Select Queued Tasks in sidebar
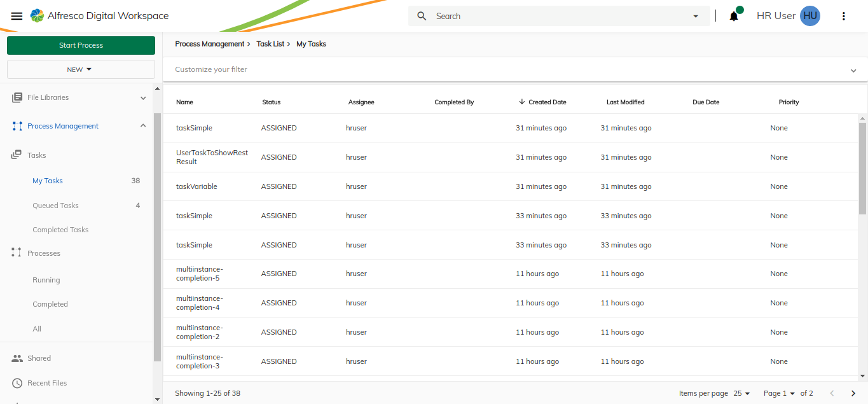This screenshot has height=404, width=868. [x=55, y=205]
